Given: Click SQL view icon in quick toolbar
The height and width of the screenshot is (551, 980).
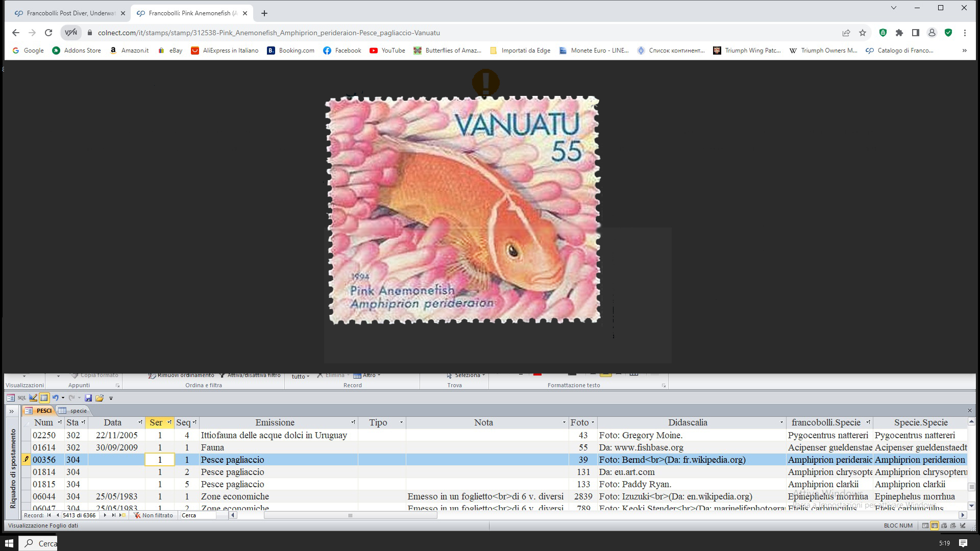Looking at the screenshot, I should point(22,398).
